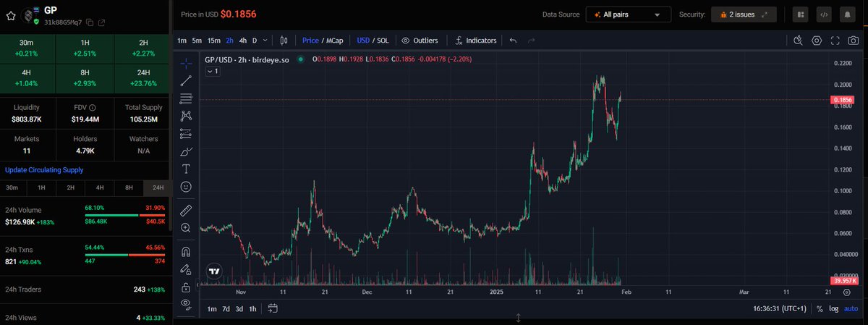Viewport: 868px width, 325px height.
Task: Open axis settings gear at chart corner
Action: [x=846, y=292]
